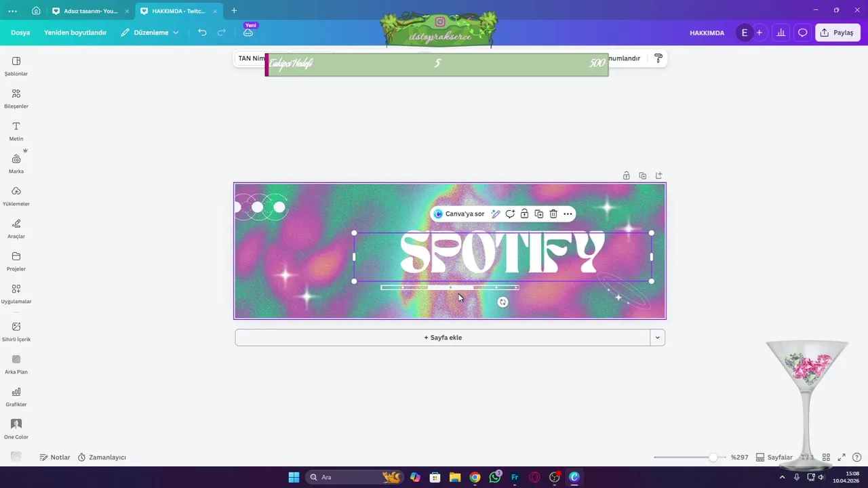
Task: Duplicate the page with page copy icon
Action: click(643, 176)
